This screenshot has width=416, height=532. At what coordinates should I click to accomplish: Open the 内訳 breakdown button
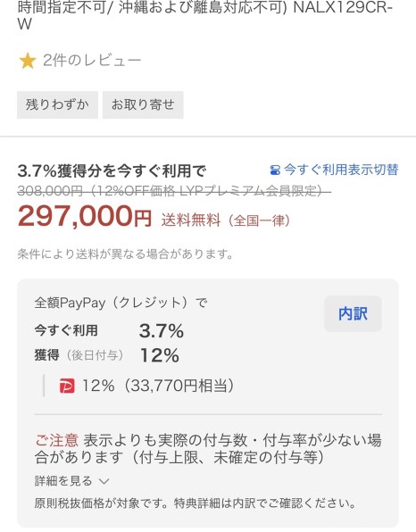click(x=353, y=313)
